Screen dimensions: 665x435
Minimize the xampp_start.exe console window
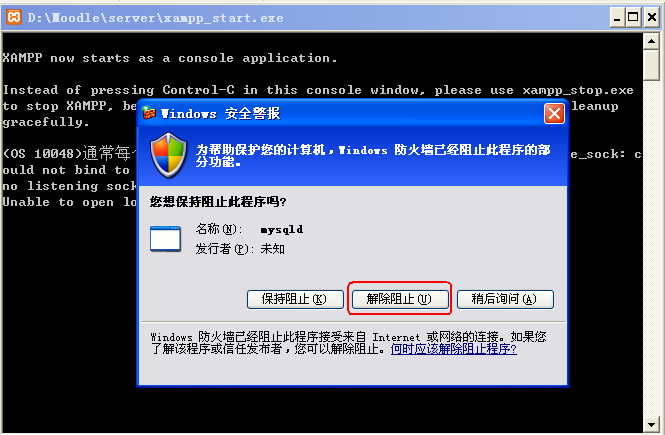coord(617,18)
